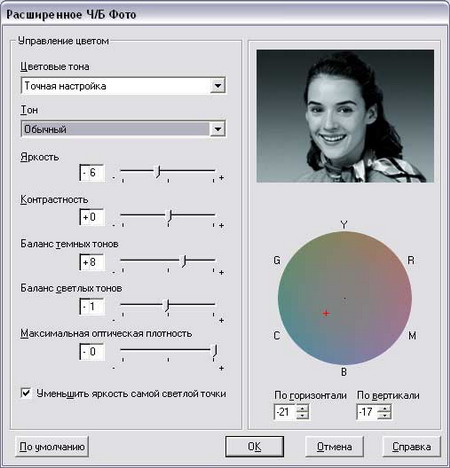The image size is (450, 468).
Task: Click the Баланс светлых тонов slider handle
Action: [167, 305]
